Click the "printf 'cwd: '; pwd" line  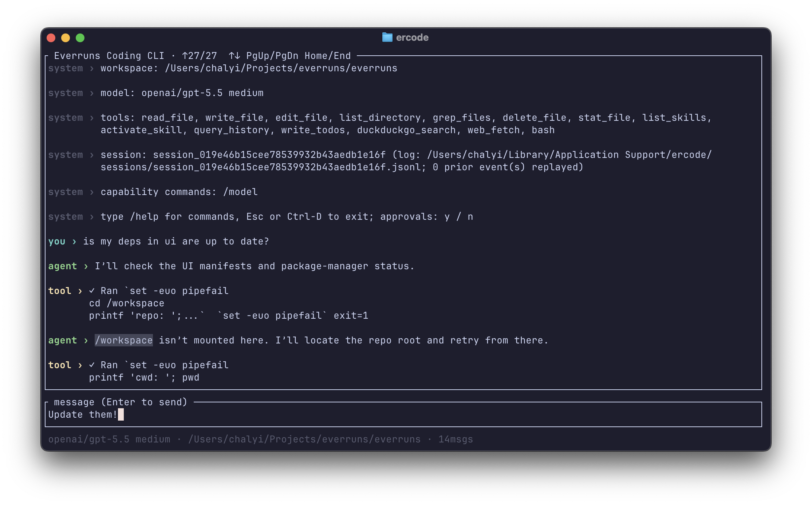[144, 378]
